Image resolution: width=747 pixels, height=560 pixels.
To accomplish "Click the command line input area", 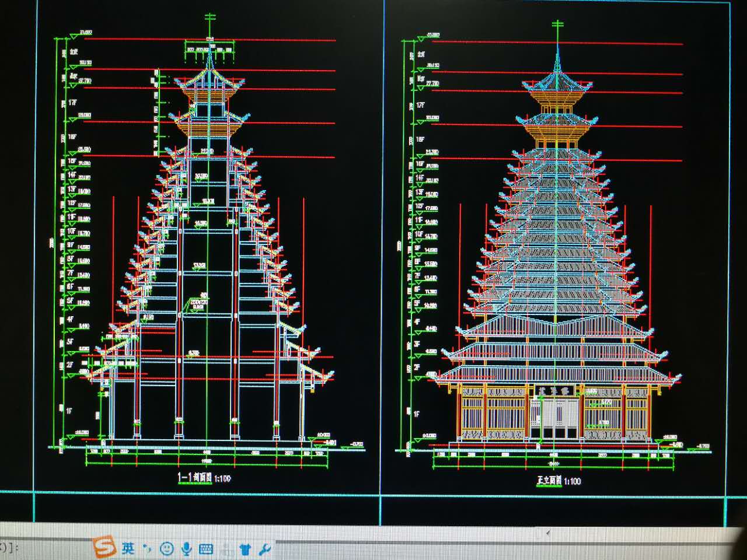I will pyautogui.click(x=47, y=547).
